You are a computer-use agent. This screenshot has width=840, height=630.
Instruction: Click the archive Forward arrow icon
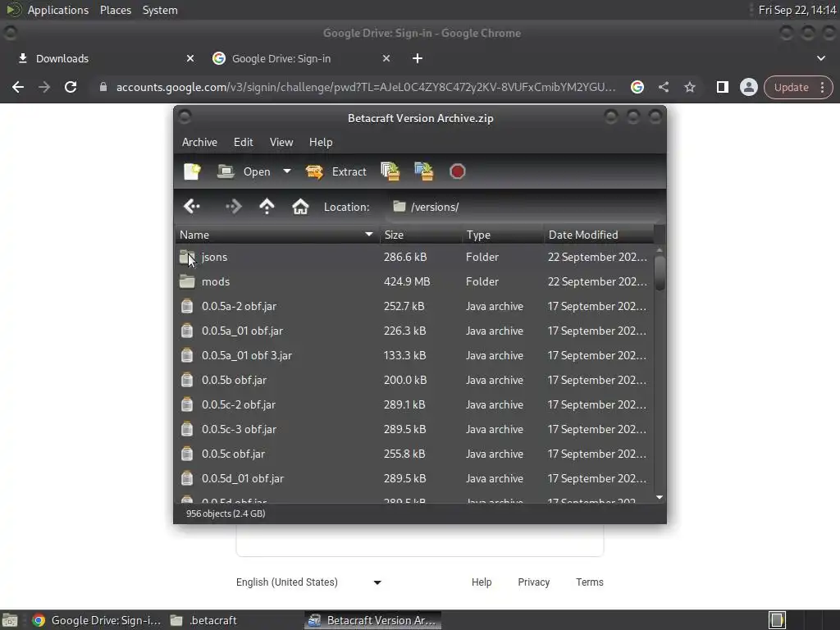pyautogui.click(x=234, y=206)
